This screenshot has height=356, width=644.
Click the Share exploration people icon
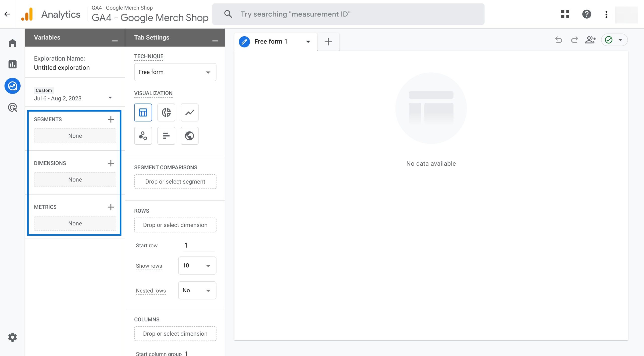point(590,40)
